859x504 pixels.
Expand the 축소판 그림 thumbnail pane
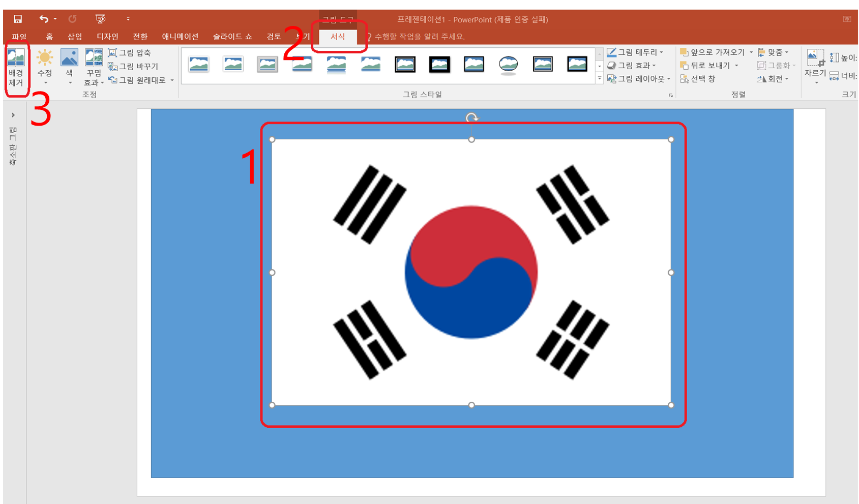coord(13,115)
